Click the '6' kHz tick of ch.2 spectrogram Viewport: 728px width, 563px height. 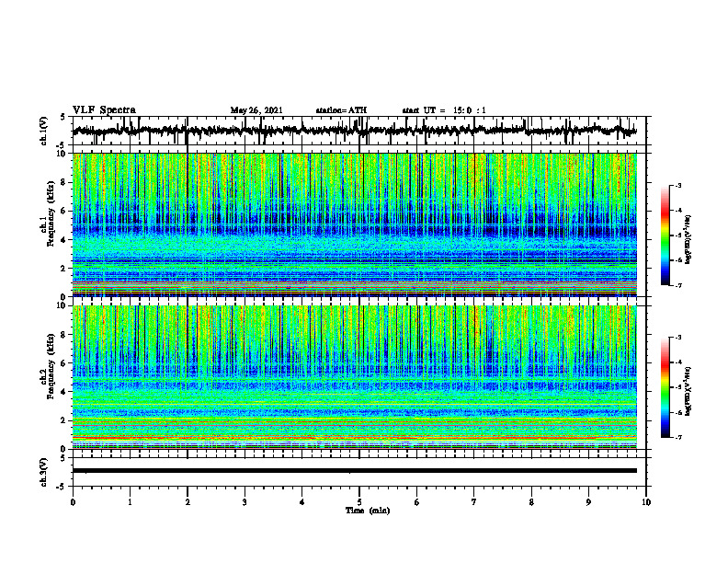point(64,363)
